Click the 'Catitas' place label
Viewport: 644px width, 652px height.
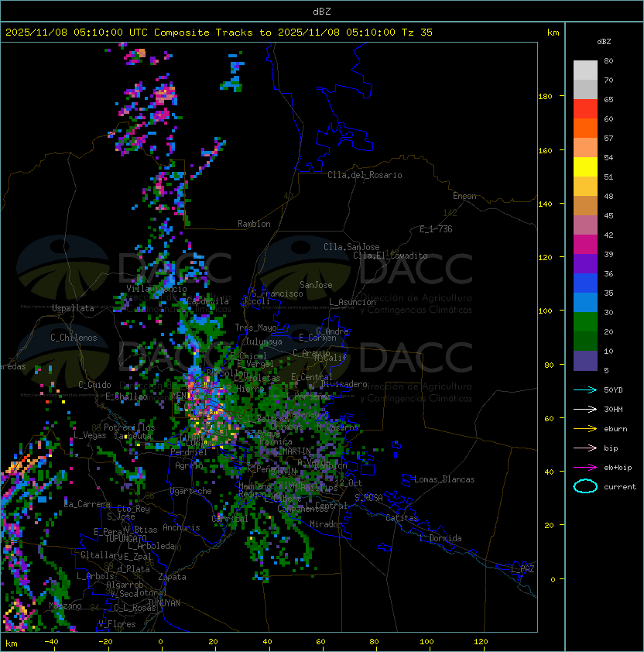402,518
